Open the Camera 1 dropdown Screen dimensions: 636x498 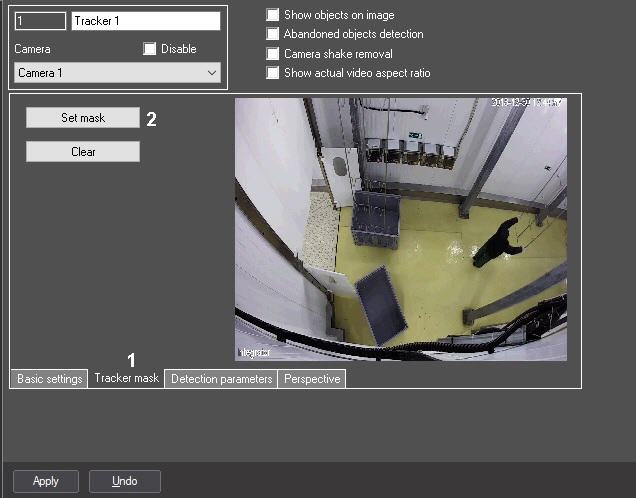tap(117, 73)
